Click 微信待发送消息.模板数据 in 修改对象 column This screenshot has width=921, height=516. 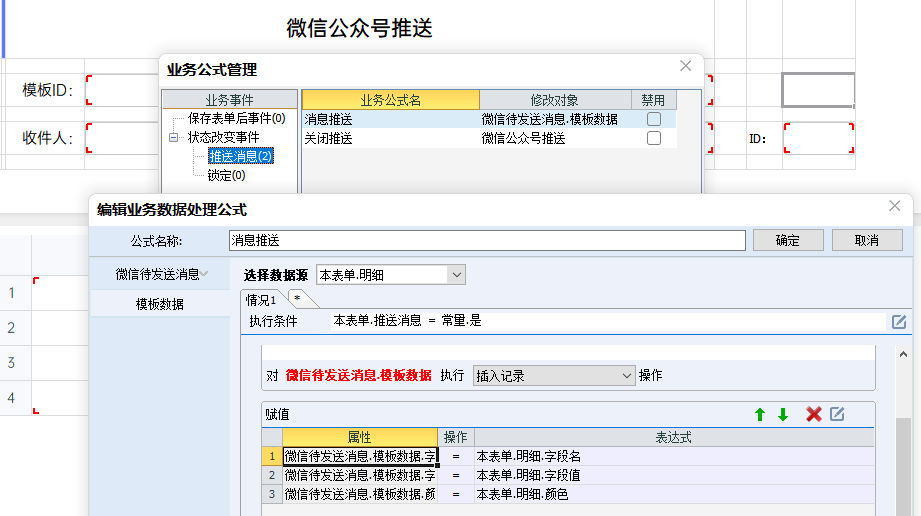pos(550,119)
